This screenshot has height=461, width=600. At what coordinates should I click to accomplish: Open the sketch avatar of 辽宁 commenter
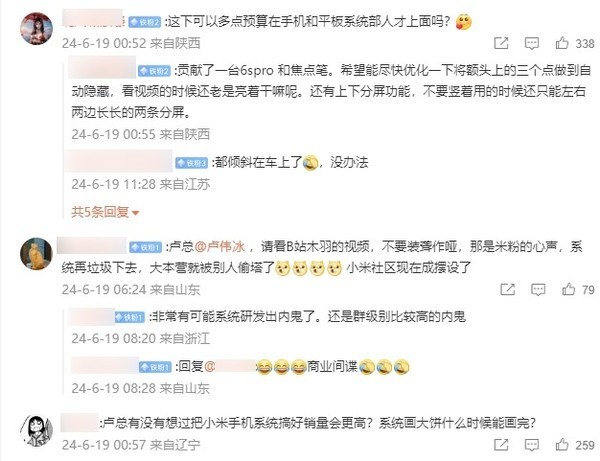point(36,431)
